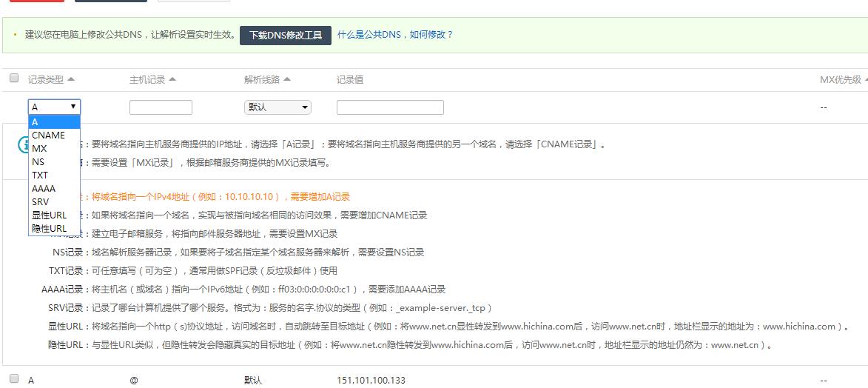Image resolution: width=868 pixels, height=388 pixels.
Task: Choose 显性URL from the record type list
Action: [x=54, y=215]
